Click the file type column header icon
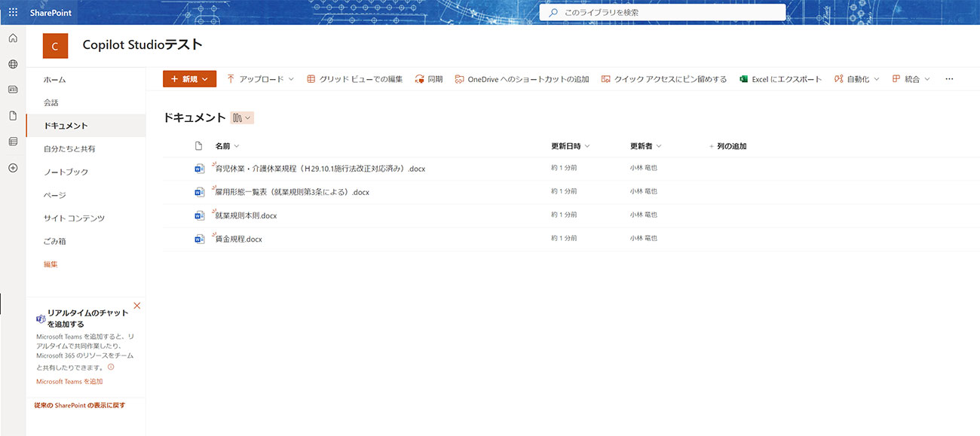The image size is (980, 436). click(199, 146)
